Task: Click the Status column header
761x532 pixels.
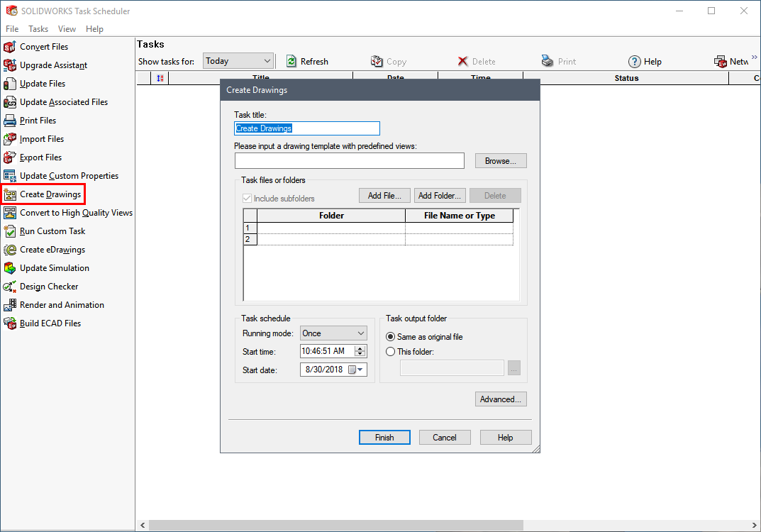Action: [626, 78]
